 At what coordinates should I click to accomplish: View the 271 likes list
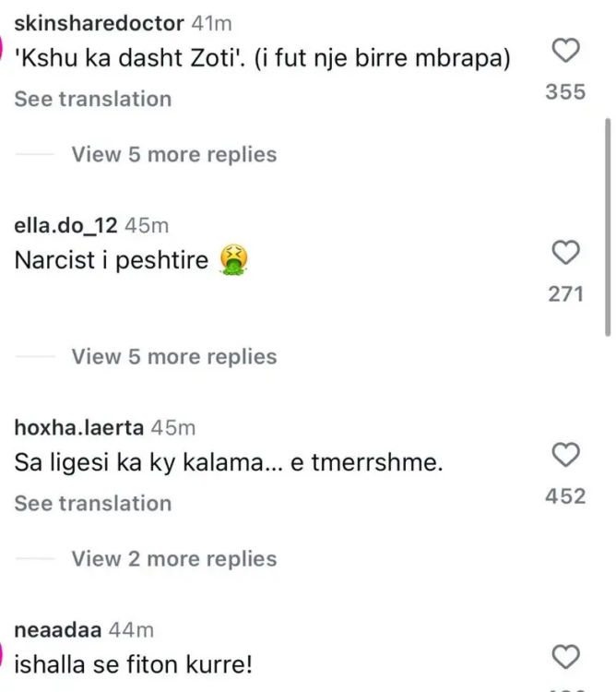(x=565, y=294)
